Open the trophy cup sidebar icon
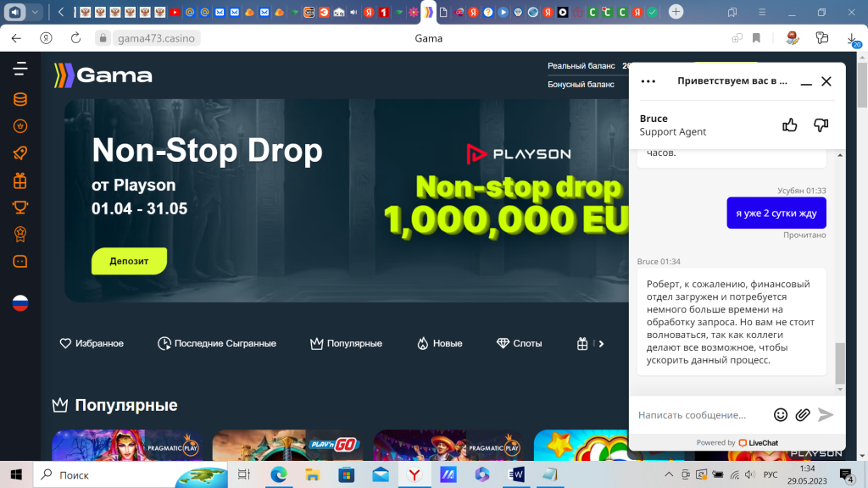This screenshot has width=868, height=488. [20, 208]
